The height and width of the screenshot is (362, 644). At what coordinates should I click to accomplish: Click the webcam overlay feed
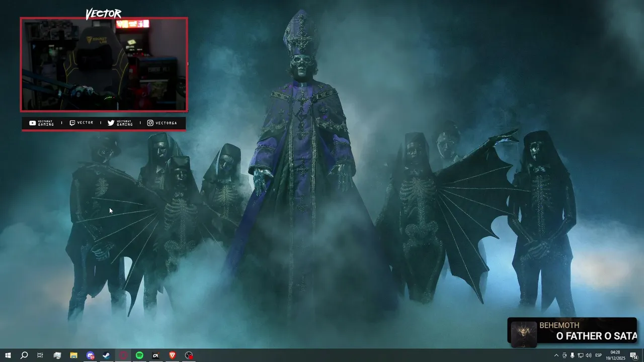[x=104, y=64]
